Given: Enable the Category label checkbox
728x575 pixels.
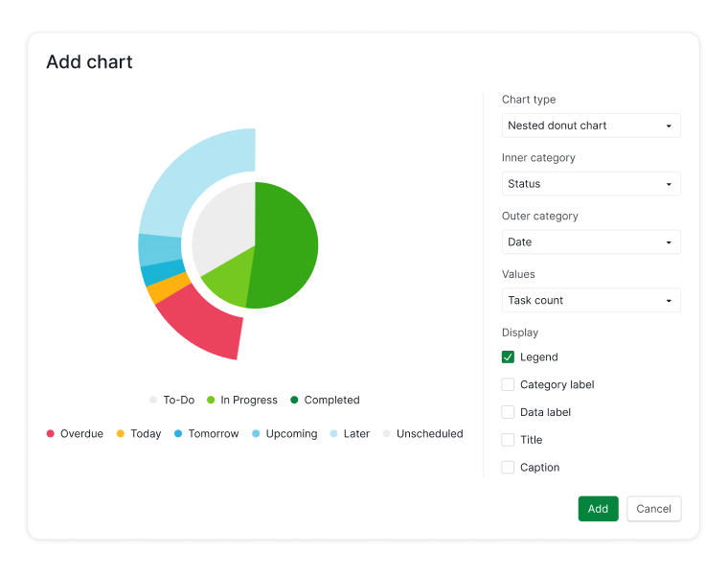Looking at the screenshot, I should point(509,385).
